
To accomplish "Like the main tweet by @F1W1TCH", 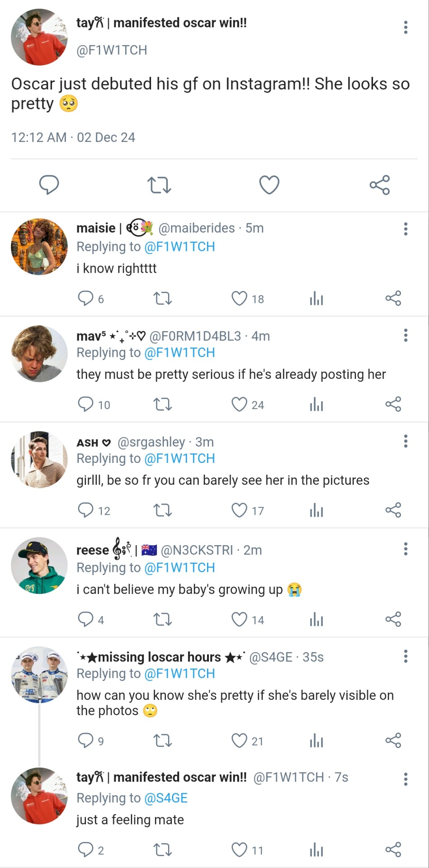I will click(269, 185).
